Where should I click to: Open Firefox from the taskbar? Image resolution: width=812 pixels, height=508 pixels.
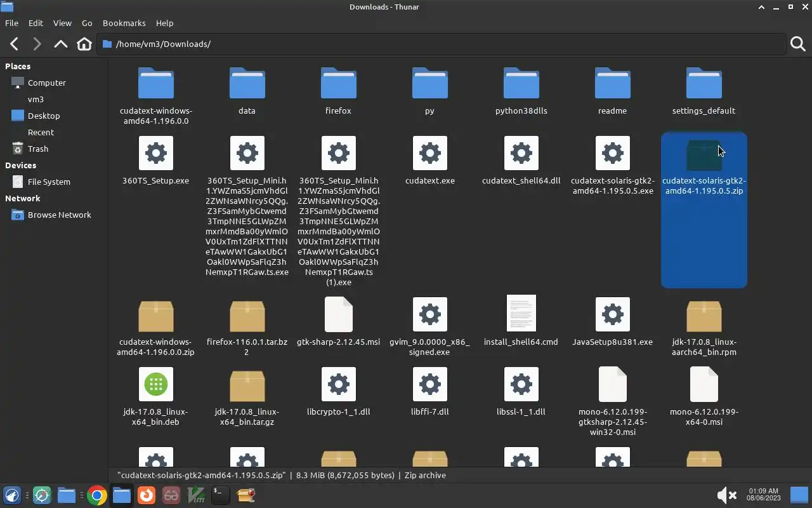tap(147, 495)
